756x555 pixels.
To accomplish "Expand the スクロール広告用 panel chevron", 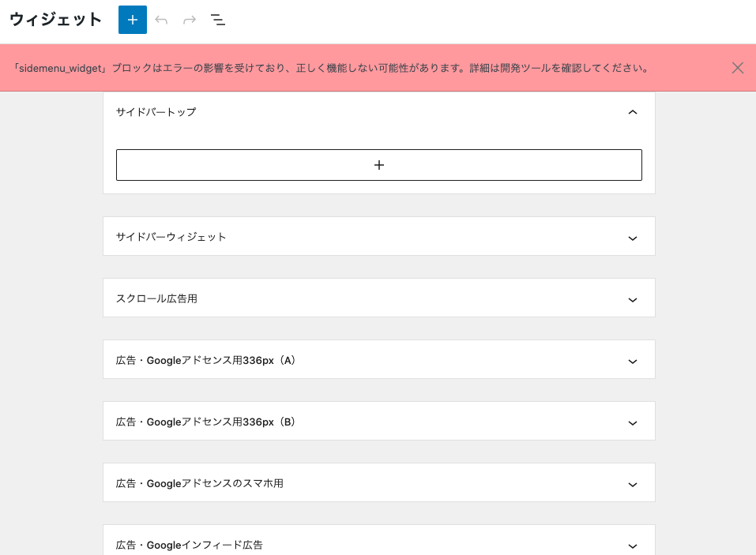I will click(633, 300).
